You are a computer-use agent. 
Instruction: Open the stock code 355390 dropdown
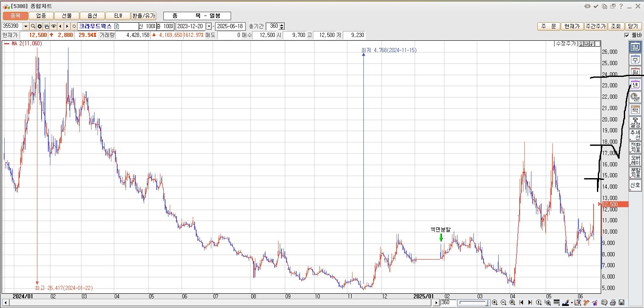pos(26,26)
